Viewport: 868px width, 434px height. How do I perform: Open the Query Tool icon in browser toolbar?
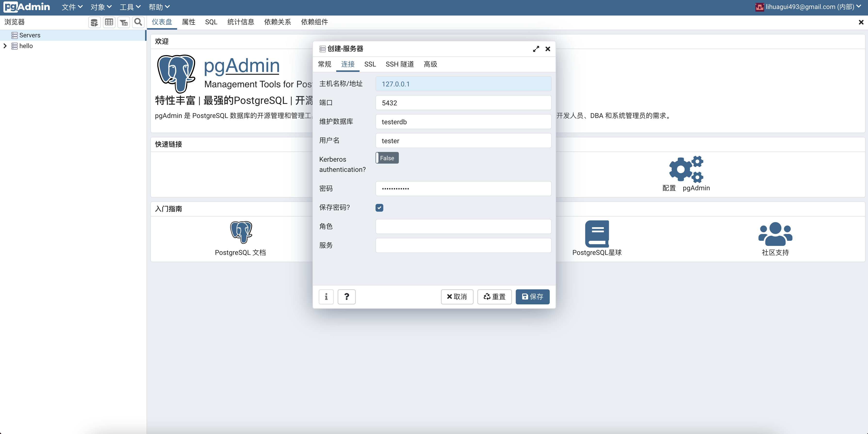(x=94, y=22)
